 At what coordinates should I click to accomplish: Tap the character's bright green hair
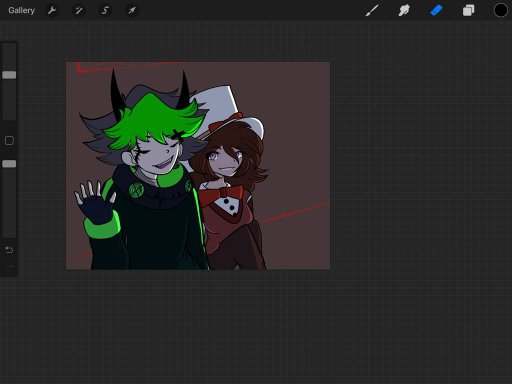[153, 120]
